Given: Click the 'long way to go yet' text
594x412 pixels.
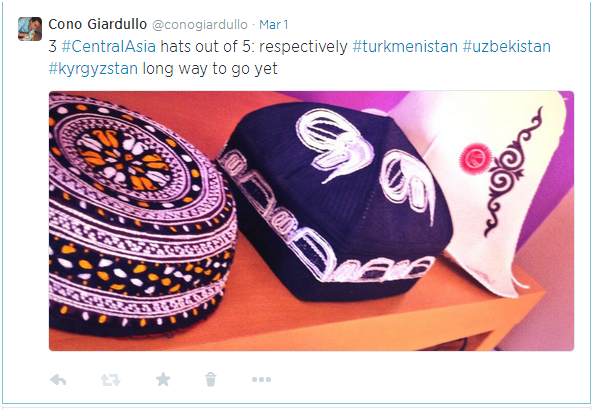Looking at the screenshot, I should [210, 69].
